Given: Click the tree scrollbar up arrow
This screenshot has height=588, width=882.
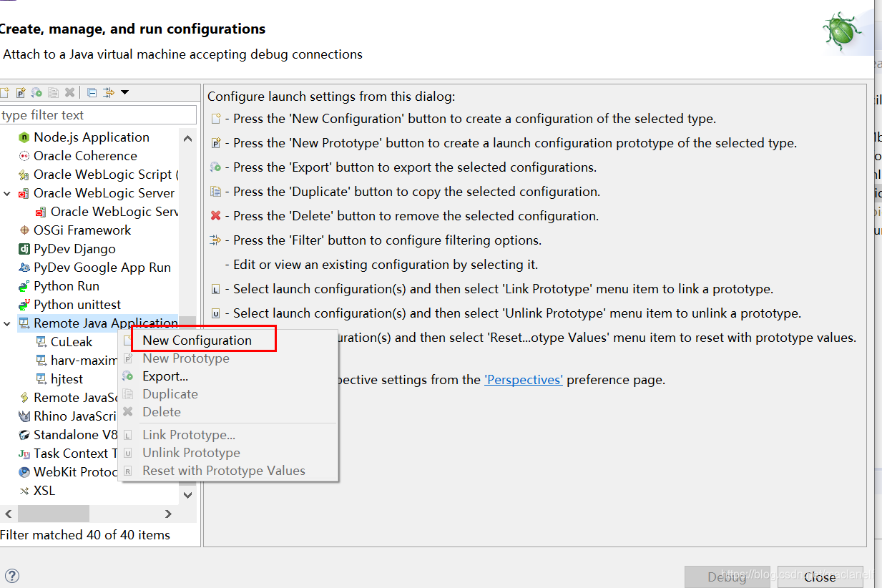Looking at the screenshot, I should coord(187,138).
